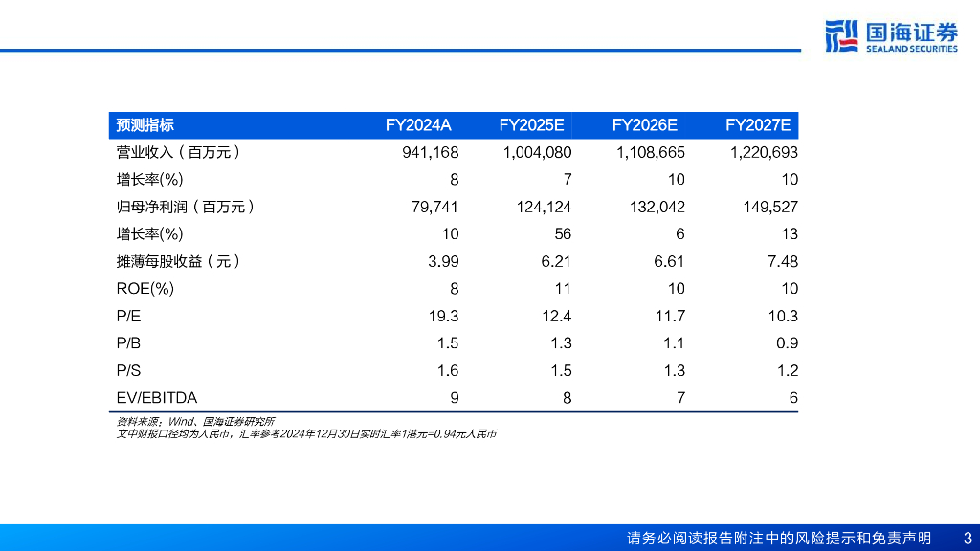980x551 pixels.
Task: Click ROE value 11
Action: pos(563,289)
